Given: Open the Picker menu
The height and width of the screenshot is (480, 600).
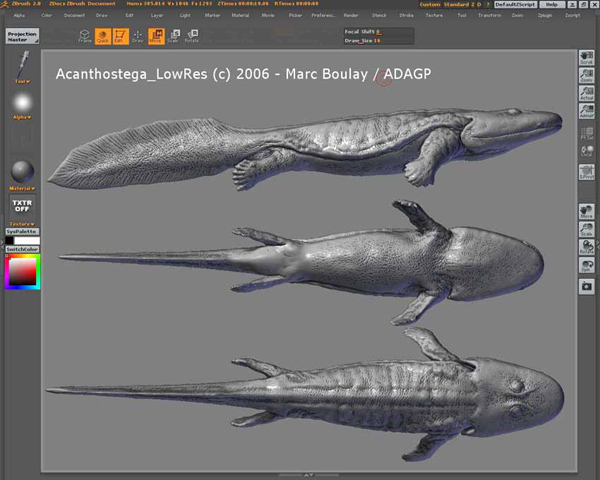Looking at the screenshot, I should 295,15.
